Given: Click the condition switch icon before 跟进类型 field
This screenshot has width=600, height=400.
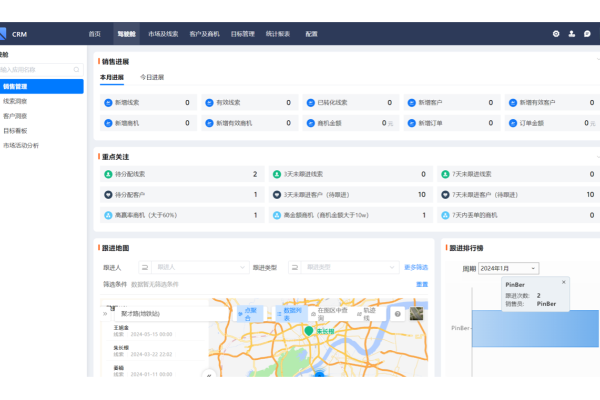Looking at the screenshot, I should coord(295,267).
